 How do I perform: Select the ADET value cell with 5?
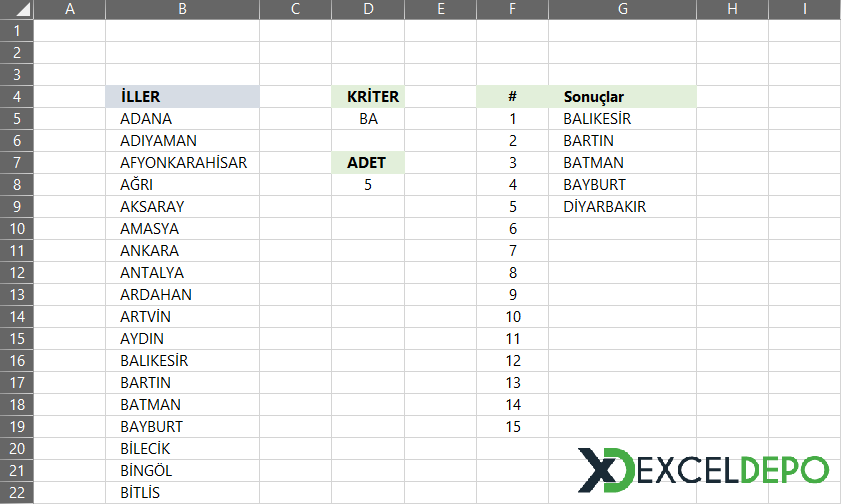(368, 184)
